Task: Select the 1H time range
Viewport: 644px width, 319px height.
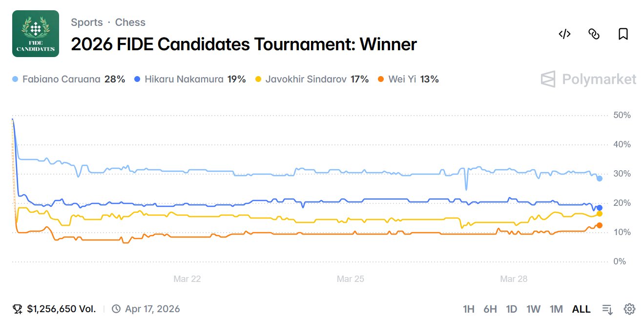Action: (469, 309)
